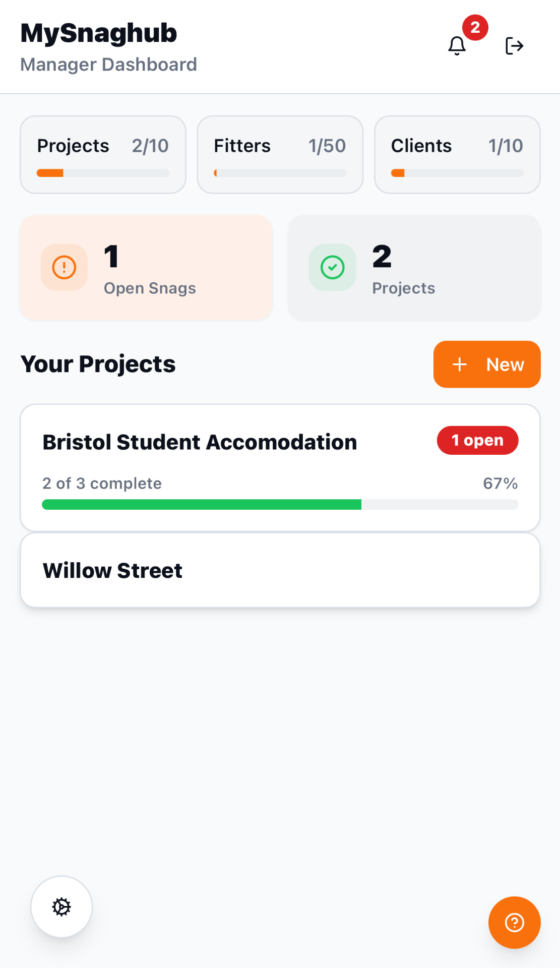Open the Bristol Student Accomodation project
Screen dimensions: 560x968
[200, 443]
